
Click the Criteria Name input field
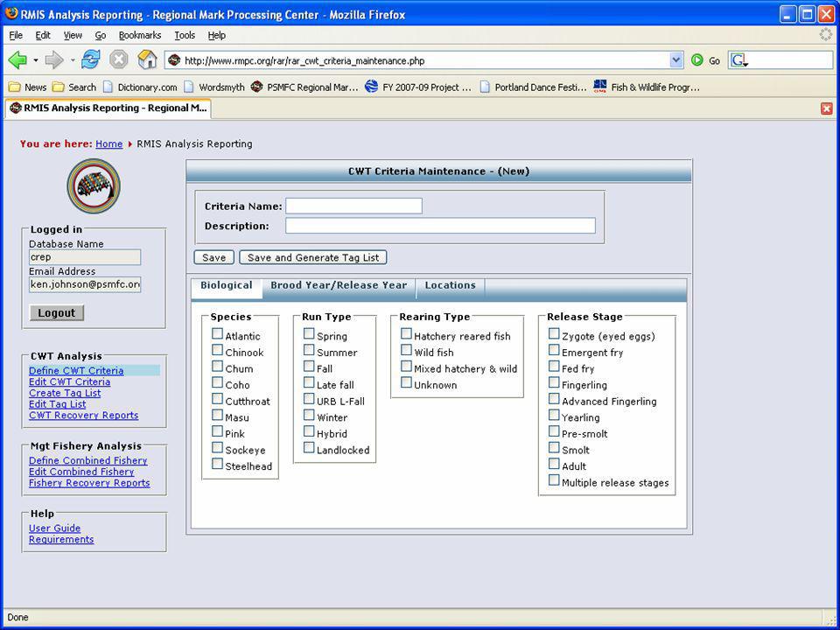(x=353, y=206)
